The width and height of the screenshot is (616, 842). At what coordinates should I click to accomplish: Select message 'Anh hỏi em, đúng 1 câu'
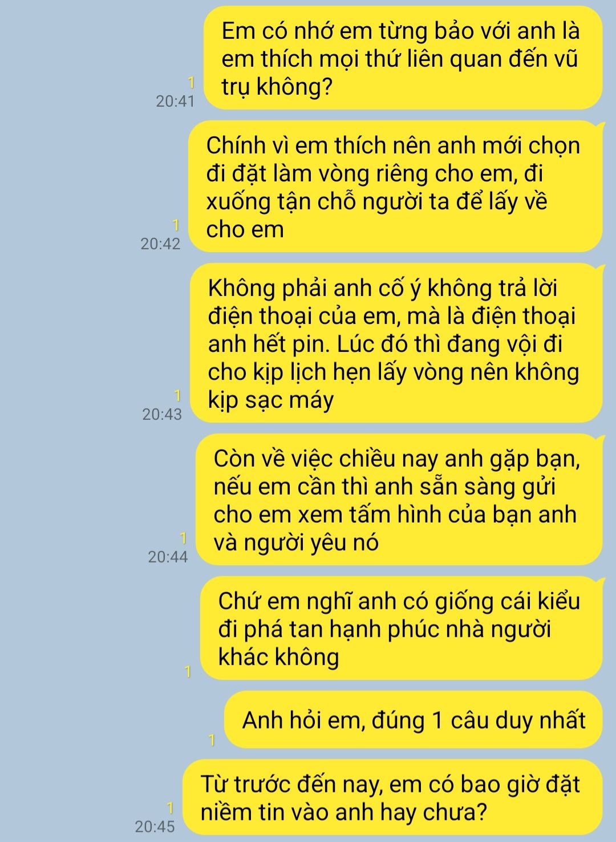(414, 720)
